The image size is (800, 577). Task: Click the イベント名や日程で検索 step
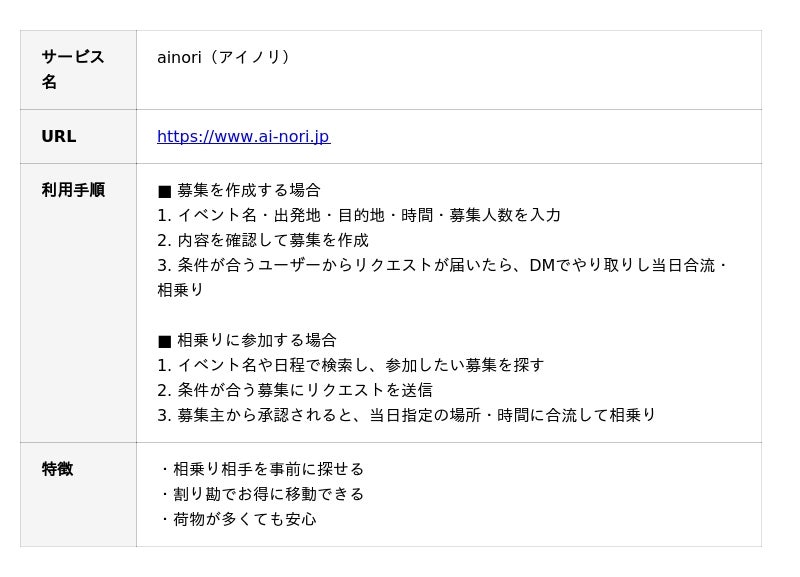coord(351,365)
